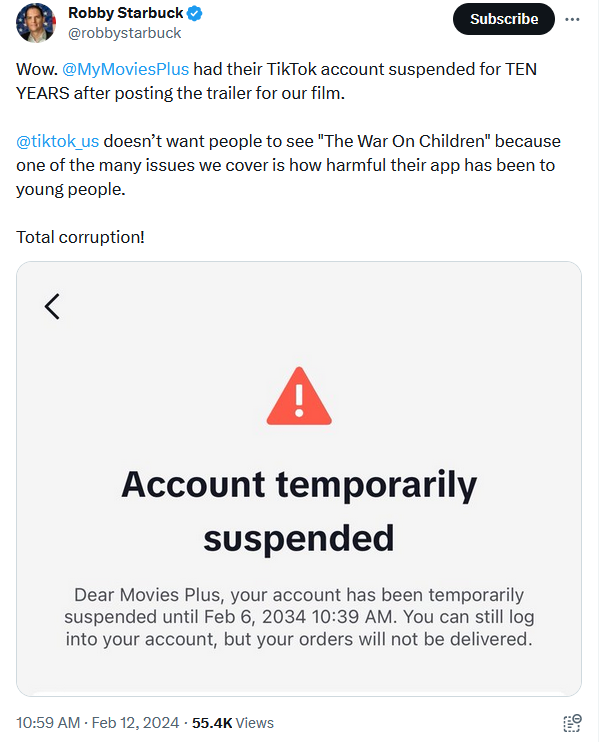Click the @robbystarbuck handle
The width and height of the screenshot is (603, 742).
(x=124, y=33)
